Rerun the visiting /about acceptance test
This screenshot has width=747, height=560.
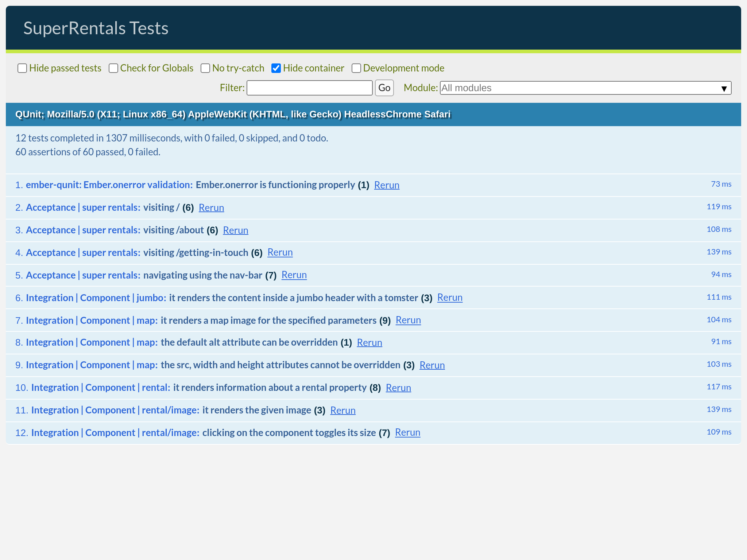pos(236,230)
